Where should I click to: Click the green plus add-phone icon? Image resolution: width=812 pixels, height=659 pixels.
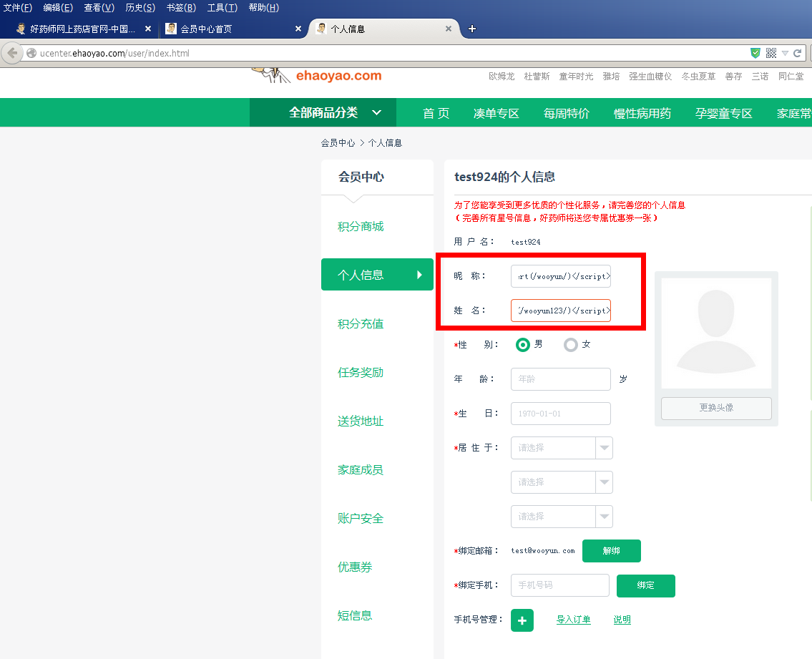pos(522,620)
